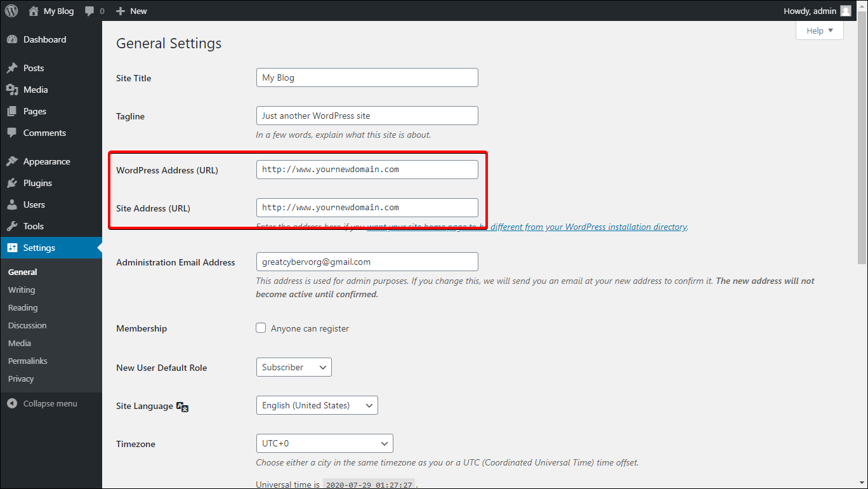
Task: Click the Pages sidebar icon
Action: tap(12, 111)
